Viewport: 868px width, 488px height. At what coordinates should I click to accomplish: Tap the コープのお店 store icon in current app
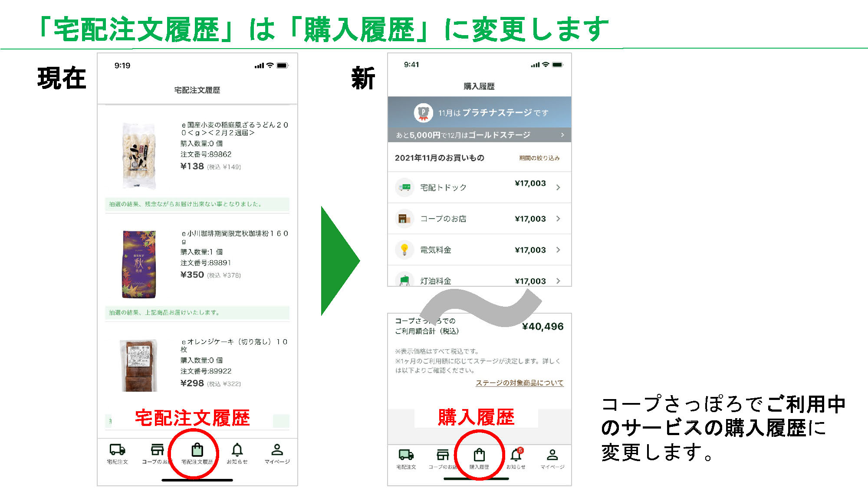[x=157, y=450]
